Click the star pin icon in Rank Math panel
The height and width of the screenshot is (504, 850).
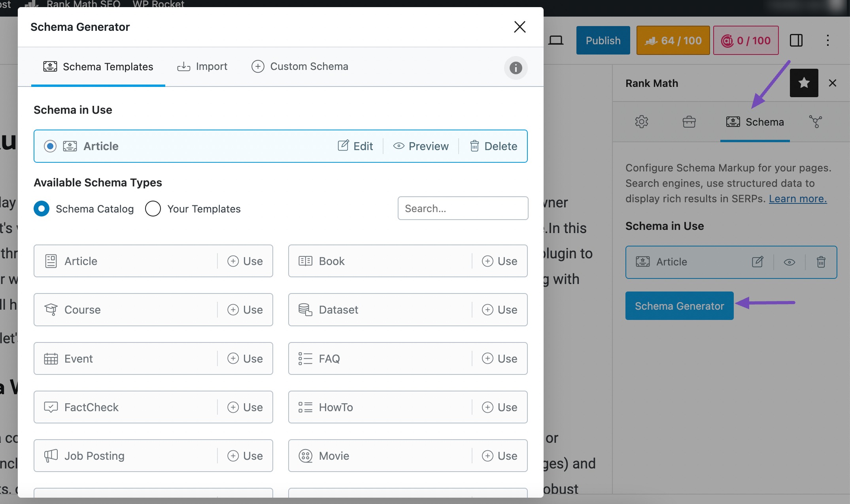click(x=804, y=83)
